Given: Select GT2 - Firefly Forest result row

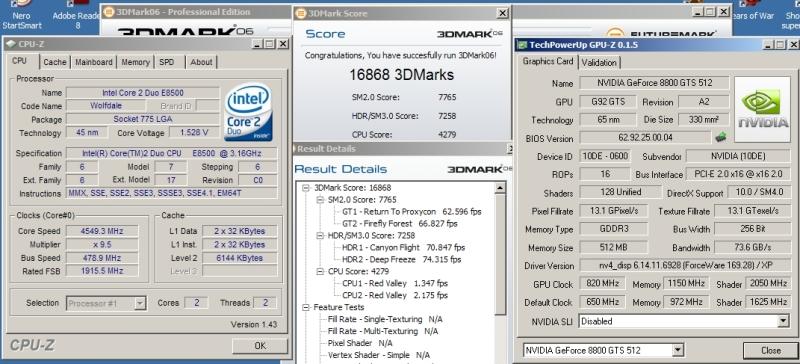Looking at the screenshot, I should (399, 224).
